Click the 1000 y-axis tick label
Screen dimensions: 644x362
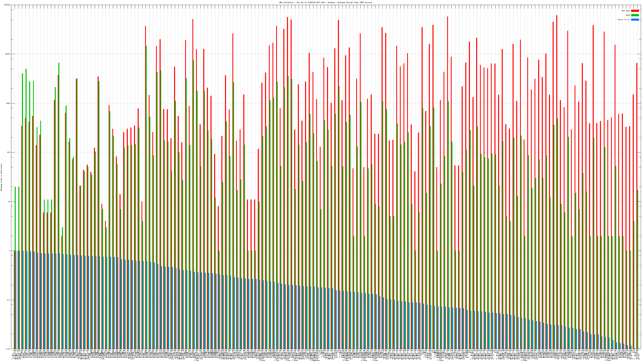[x=8, y=103]
